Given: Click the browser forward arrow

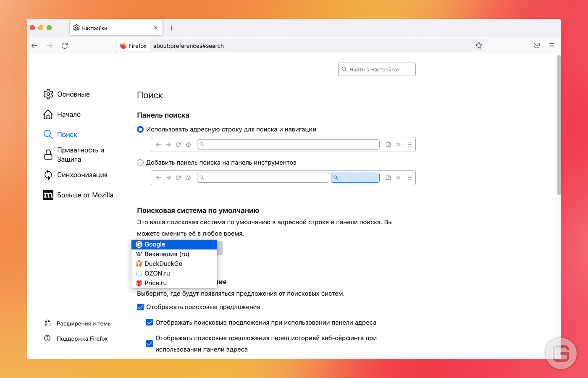Looking at the screenshot, I should click(x=50, y=46).
